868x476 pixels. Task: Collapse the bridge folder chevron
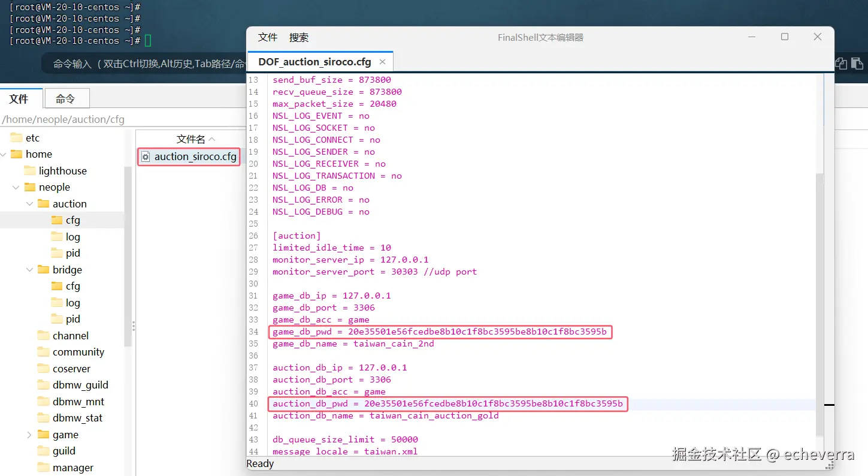coord(29,270)
